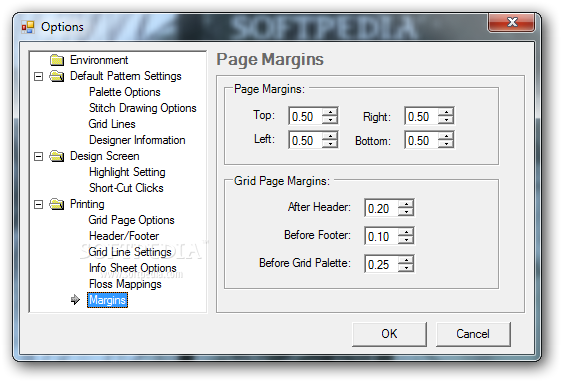Open Header/Footer settings
The width and height of the screenshot is (562, 382).
click(x=124, y=236)
